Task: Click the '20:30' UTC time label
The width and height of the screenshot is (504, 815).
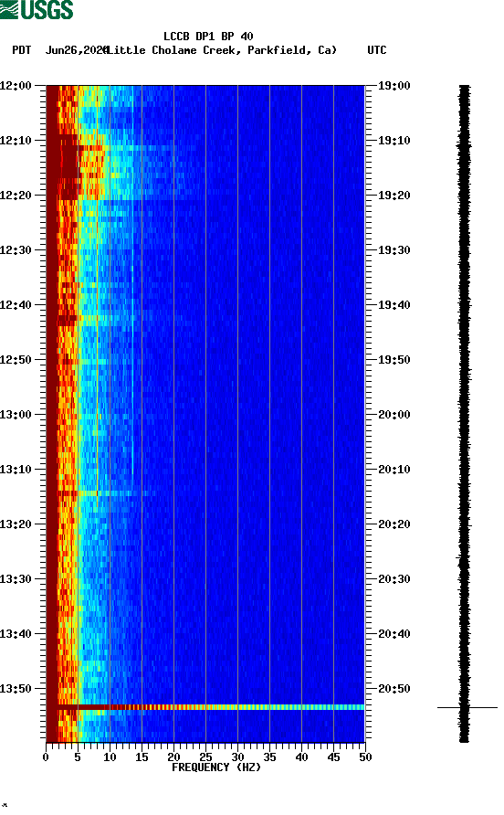Action: click(x=394, y=579)
